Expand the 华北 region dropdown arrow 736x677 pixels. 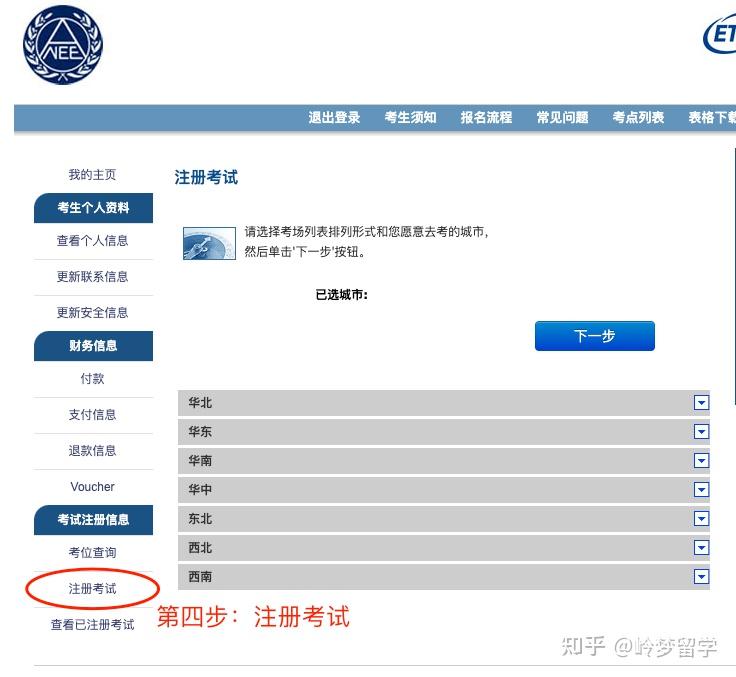701,402
